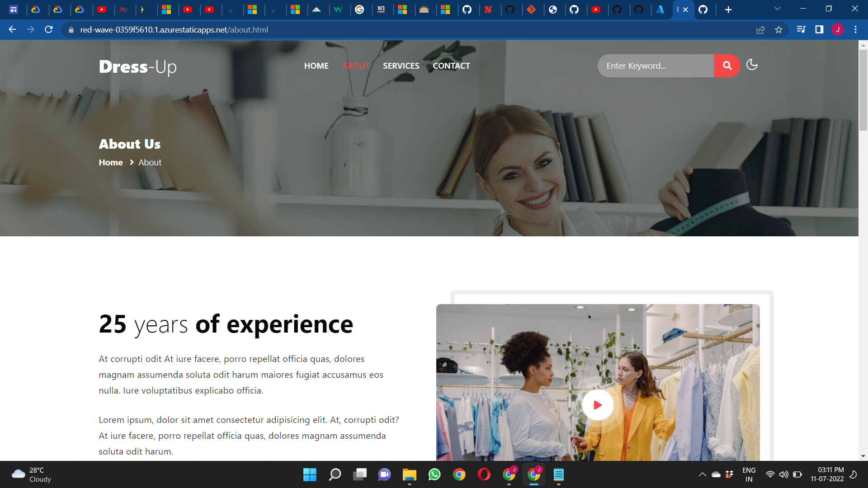The image size is (868, 488).
Task: Open a new browser tab
Action: (x=728, y=9)
